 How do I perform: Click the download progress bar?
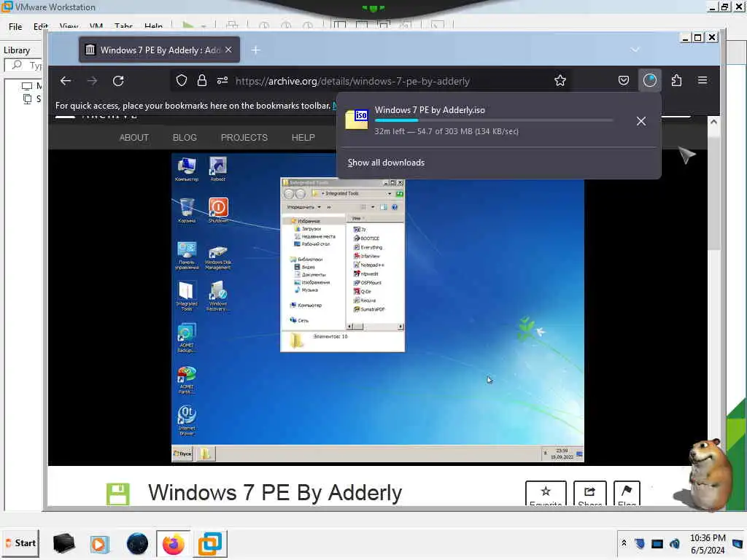coord(494,120)
